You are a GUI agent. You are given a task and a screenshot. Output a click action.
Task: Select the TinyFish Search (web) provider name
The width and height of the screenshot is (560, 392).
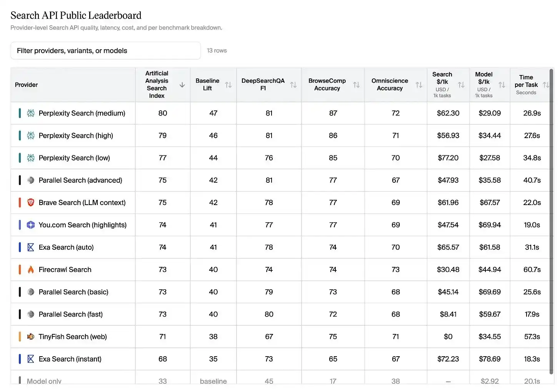pyautogui.click(x=73, y=337)
